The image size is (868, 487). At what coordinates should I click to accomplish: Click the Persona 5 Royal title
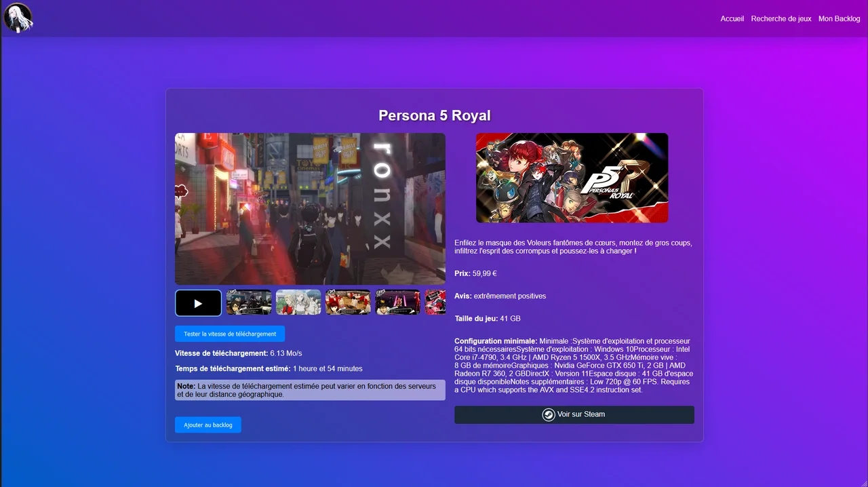435,115
